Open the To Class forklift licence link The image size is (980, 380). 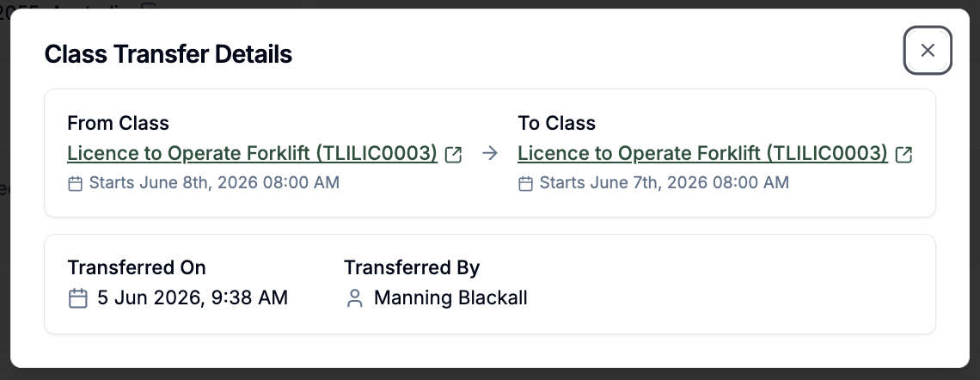pos(702,153)
